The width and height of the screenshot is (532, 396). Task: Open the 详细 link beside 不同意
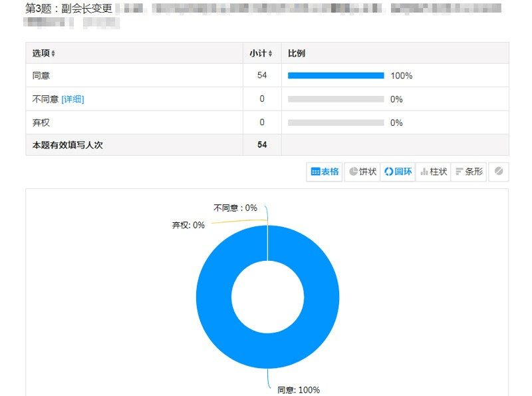click(72, 99)
